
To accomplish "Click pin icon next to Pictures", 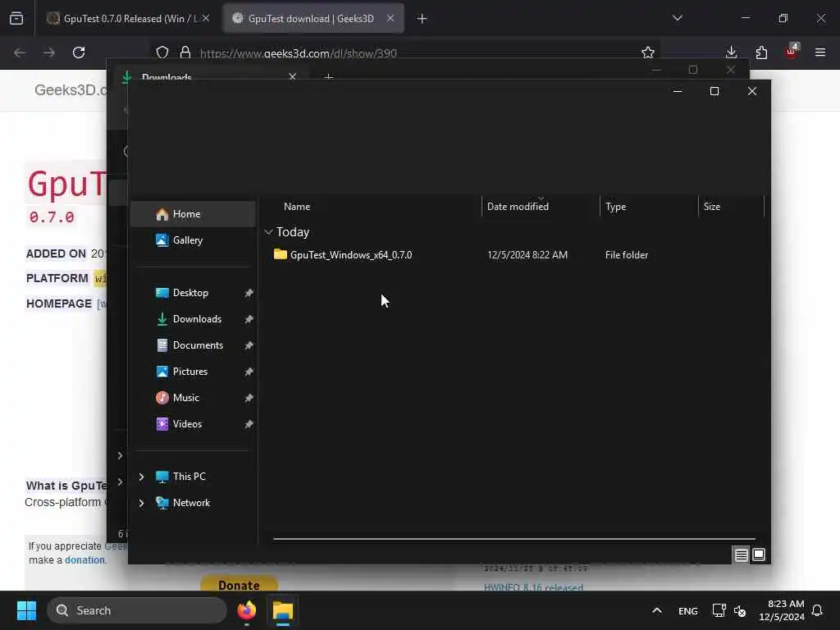I will coord(249,372).
